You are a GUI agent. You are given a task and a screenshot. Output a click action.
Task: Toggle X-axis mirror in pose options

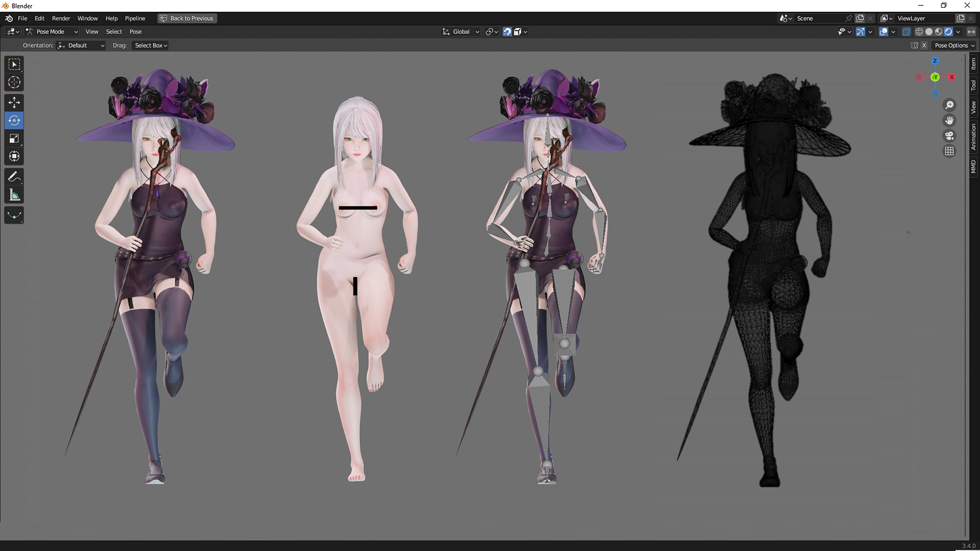point(924,46)
